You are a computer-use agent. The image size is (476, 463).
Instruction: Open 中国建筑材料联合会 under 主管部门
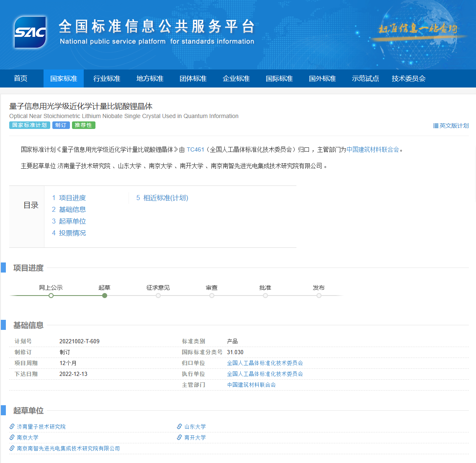pos(251,385)
